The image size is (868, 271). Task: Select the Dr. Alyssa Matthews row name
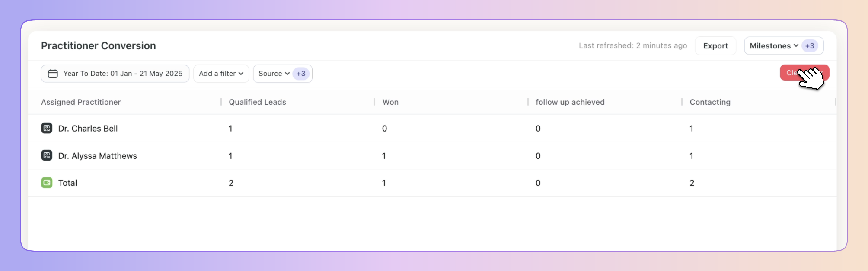97,156
